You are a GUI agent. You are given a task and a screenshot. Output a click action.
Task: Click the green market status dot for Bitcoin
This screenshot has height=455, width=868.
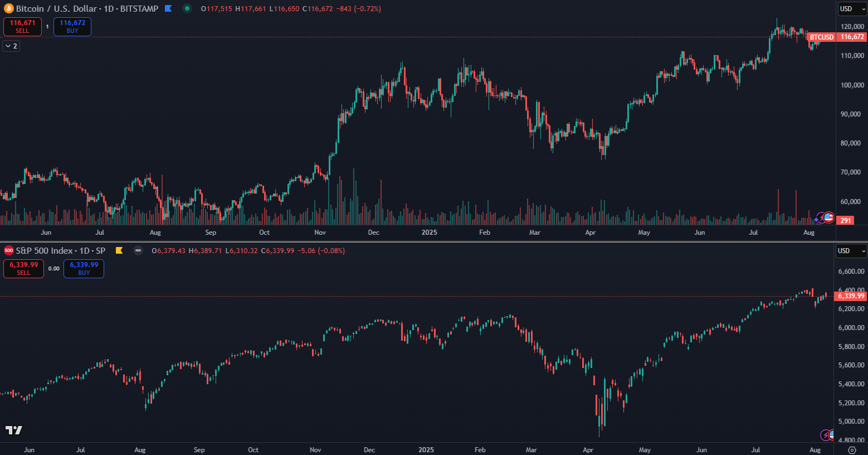click(187, 9)
